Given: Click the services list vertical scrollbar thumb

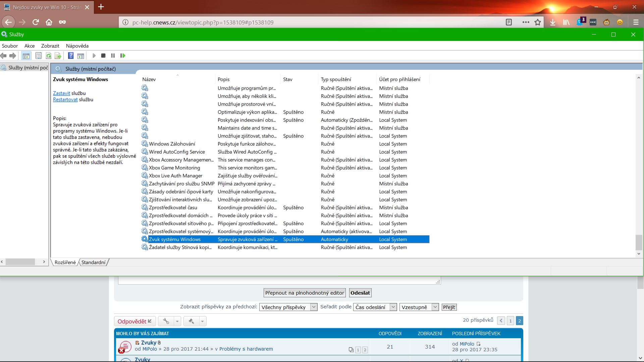Looking at the screenshot, I should pos(639,242).
